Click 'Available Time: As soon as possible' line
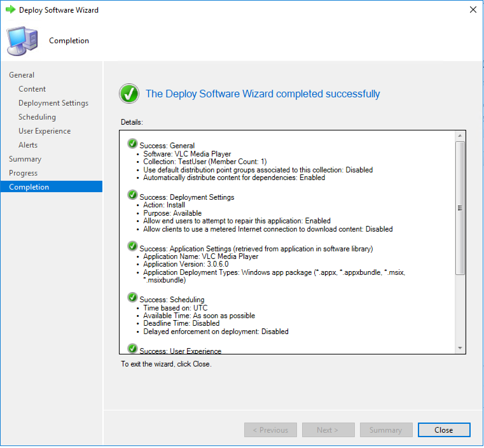The image size is (484, 448). tap(199, 316)
